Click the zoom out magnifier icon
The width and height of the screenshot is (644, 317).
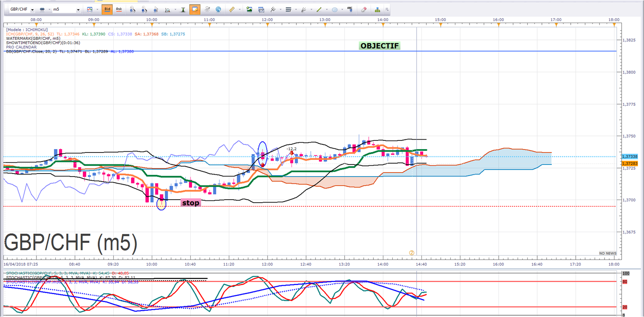[144, 9]
